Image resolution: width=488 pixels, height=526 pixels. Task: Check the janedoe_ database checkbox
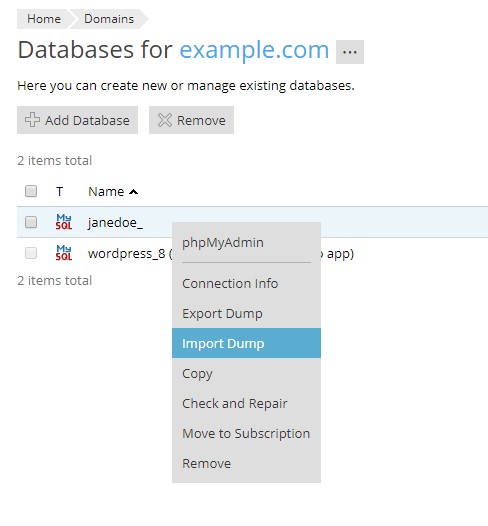click(x=31, y=222)
